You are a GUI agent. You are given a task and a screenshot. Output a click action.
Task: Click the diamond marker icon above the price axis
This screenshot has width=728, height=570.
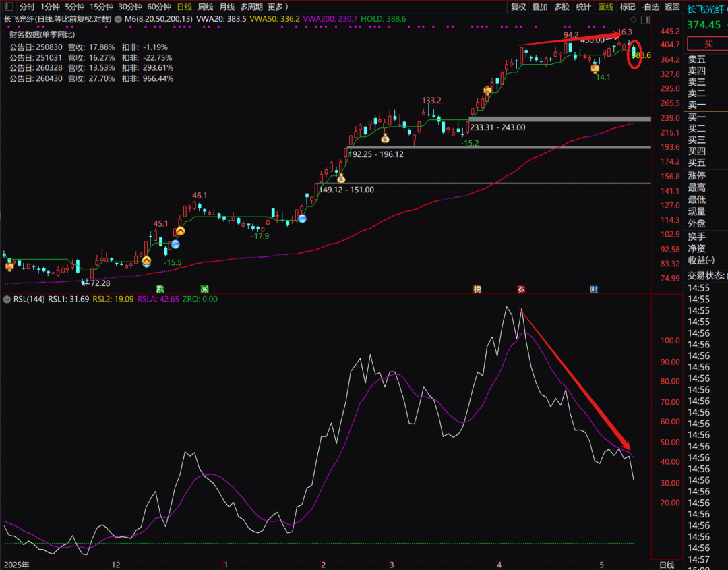click(x=634, y=19)
